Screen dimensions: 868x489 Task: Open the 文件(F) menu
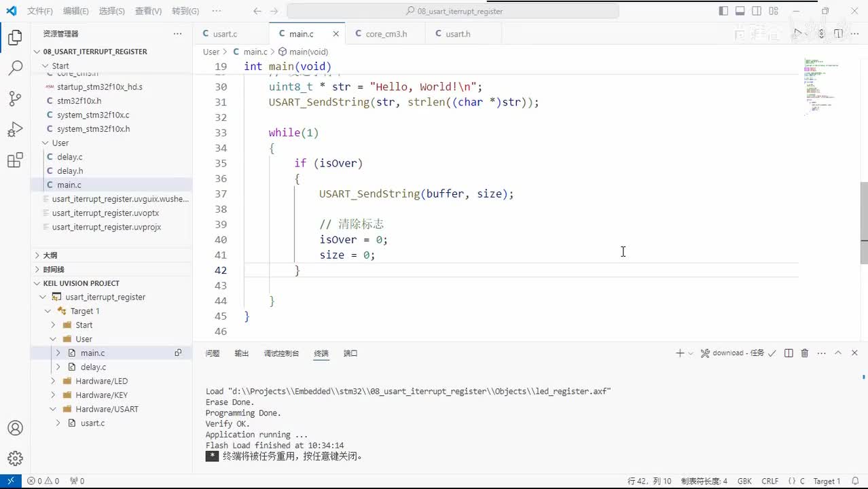pos(40,11)
